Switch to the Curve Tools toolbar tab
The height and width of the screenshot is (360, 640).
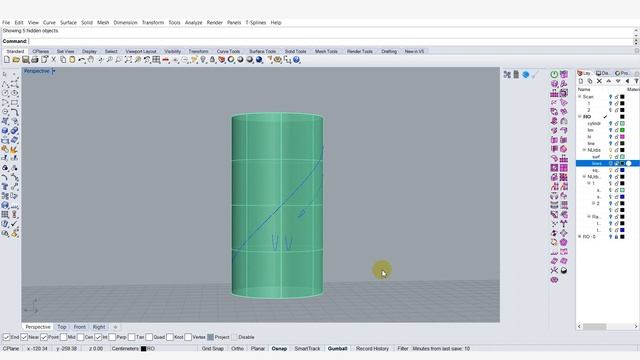(x=228, y=51)
